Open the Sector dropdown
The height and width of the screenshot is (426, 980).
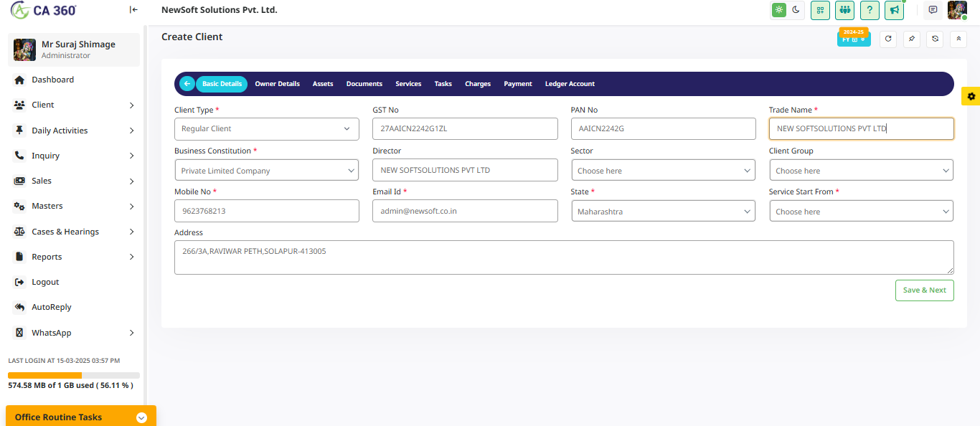tap(663, 171)
